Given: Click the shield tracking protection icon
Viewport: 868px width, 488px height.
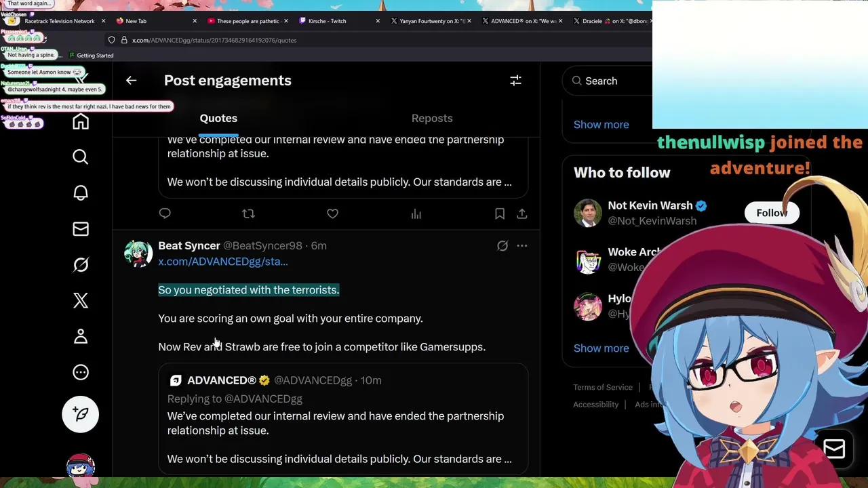Looking at the screenshot, I should (x=112, y=40).
